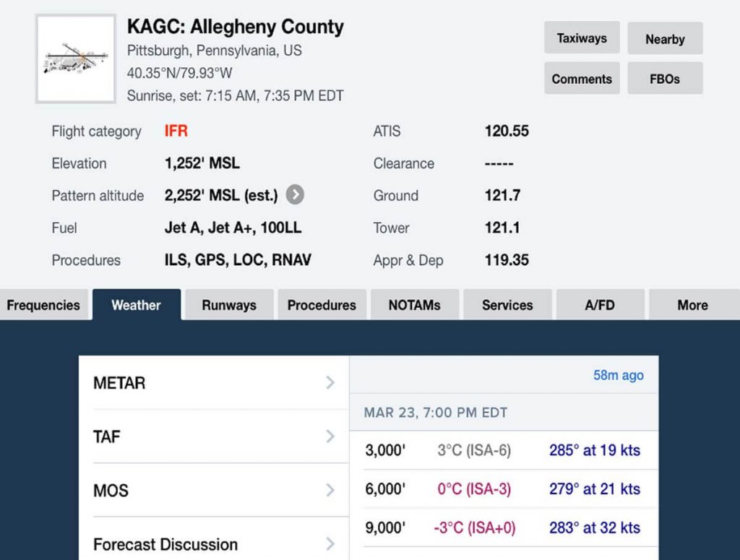Viewport: 740px width, 560px height.
Task: Open the More tab
Action: pos(693,305)
